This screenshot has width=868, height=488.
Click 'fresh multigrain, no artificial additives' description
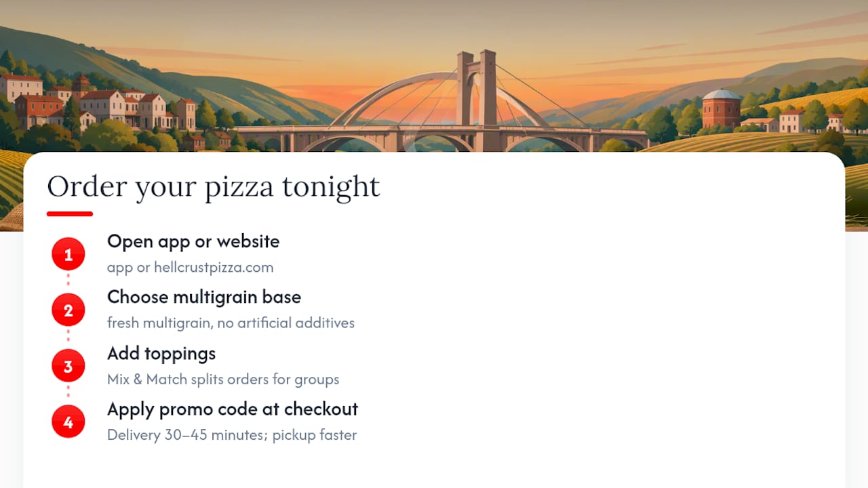coord(231,323)
